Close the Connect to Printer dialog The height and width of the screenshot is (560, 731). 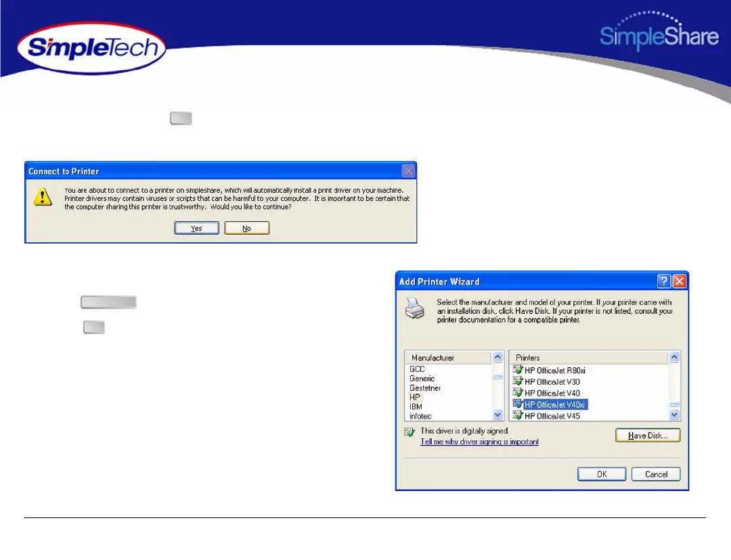pos(408,171)
